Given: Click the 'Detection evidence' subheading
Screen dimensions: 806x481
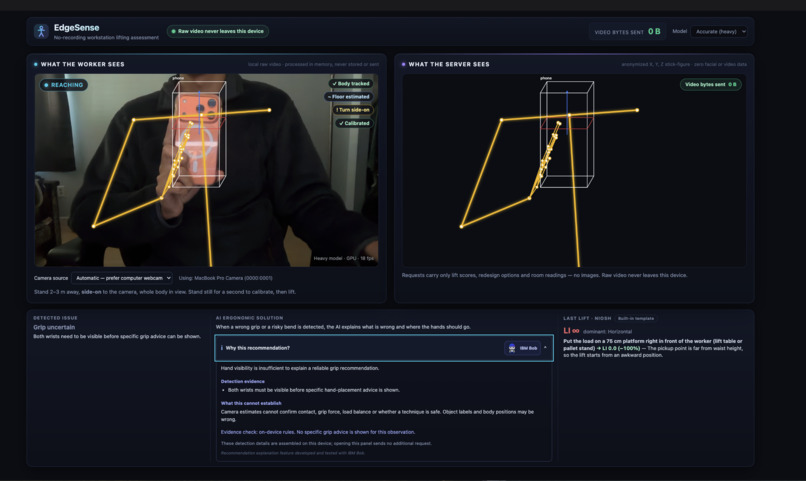Looking at the screenshot, I should (x=243, y=381).
